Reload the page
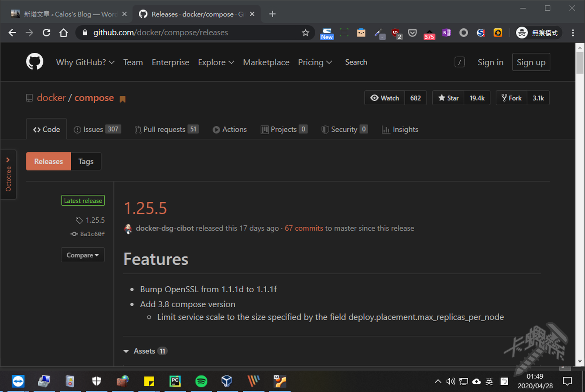Screen dimensions: 585x392 click(x=46, y=33)
